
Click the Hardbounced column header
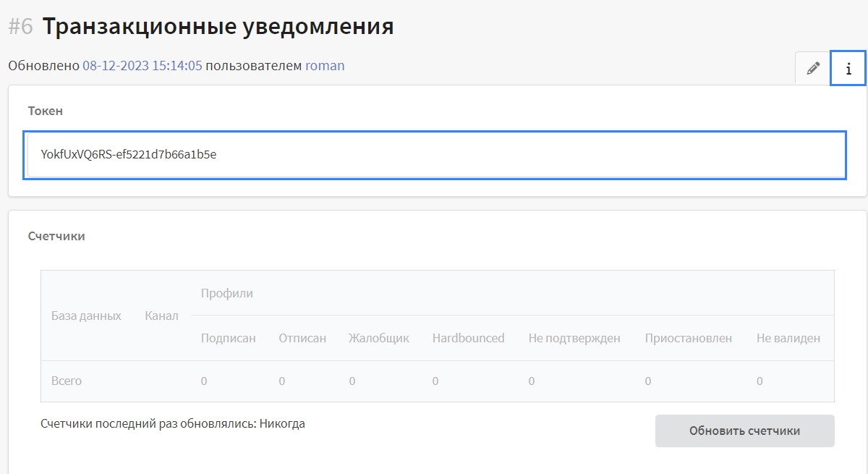[468, 338]
